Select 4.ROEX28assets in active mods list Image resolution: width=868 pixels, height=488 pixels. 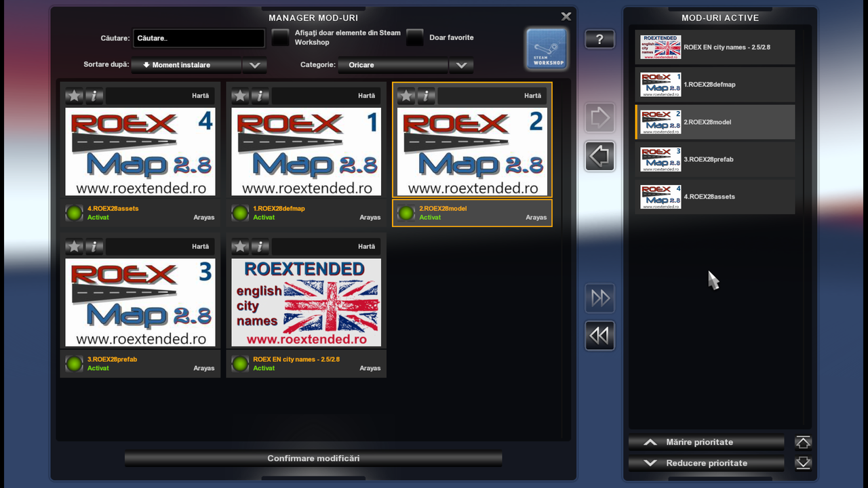click(715, 197)
